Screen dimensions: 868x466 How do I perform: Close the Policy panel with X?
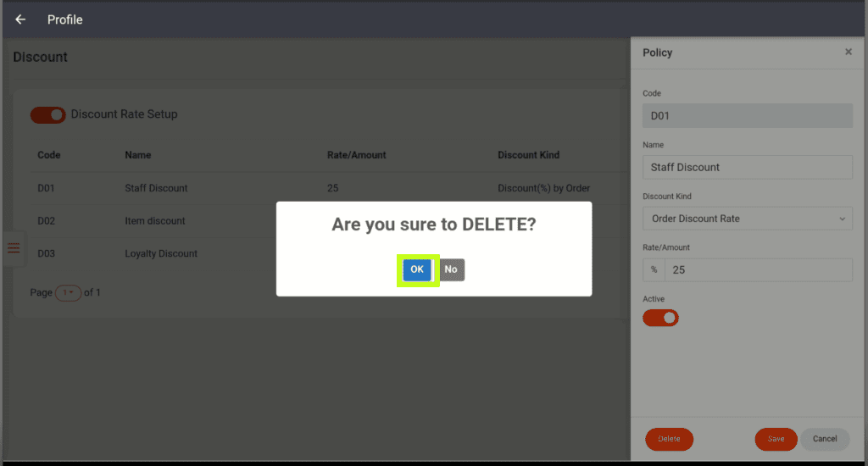(x=848, y=53)
